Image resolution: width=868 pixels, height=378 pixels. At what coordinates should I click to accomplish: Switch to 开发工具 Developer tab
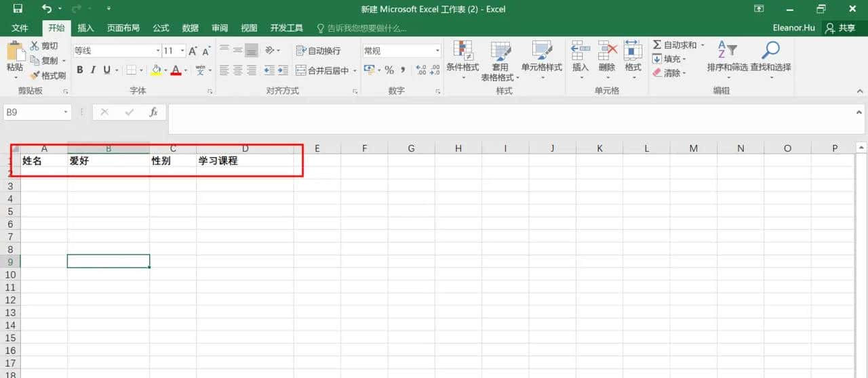tap(286, 28)
